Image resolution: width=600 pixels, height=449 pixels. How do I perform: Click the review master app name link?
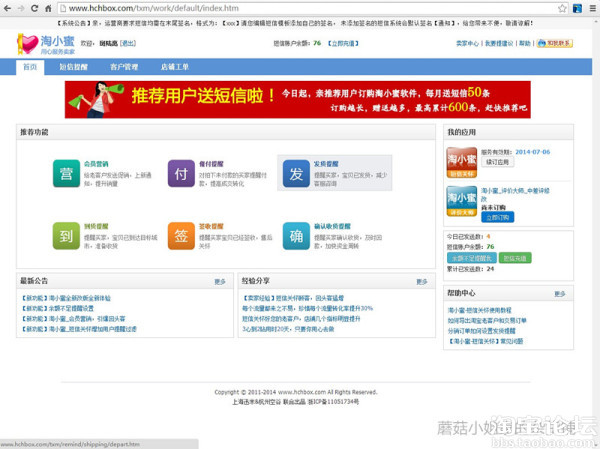[515, 194]
